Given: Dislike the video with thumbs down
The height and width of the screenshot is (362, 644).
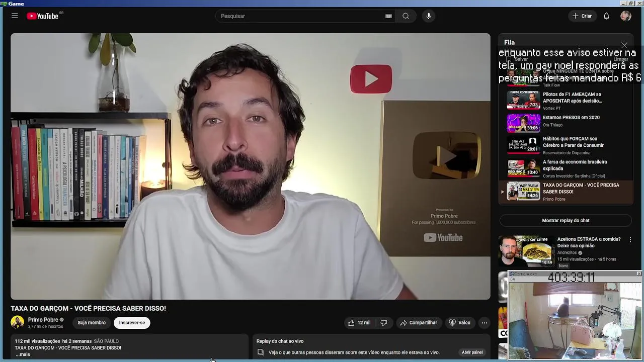Looking at the screenshot, I should click(384, 323).
